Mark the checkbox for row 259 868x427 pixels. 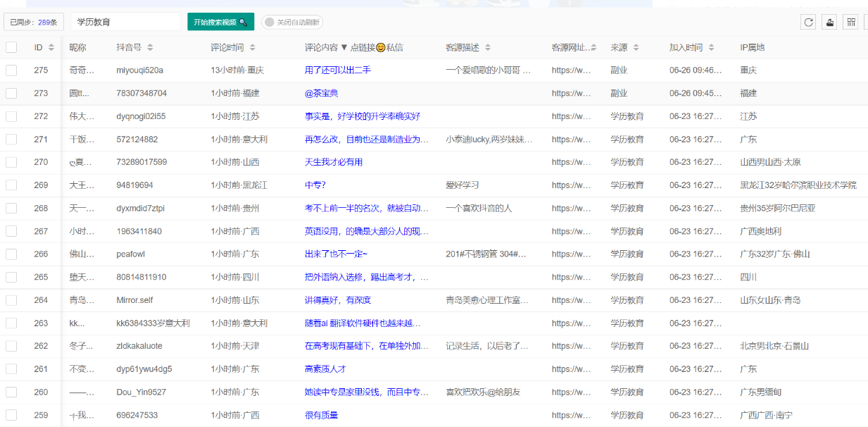(11, 415)
